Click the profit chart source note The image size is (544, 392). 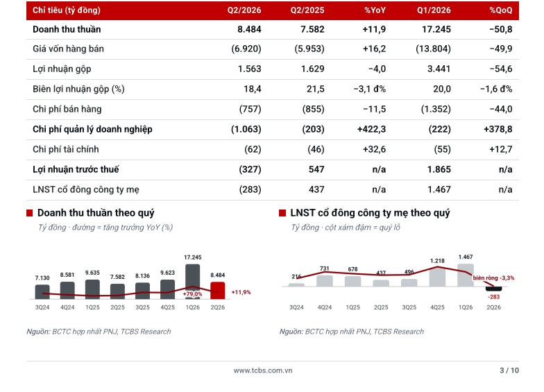351,332
